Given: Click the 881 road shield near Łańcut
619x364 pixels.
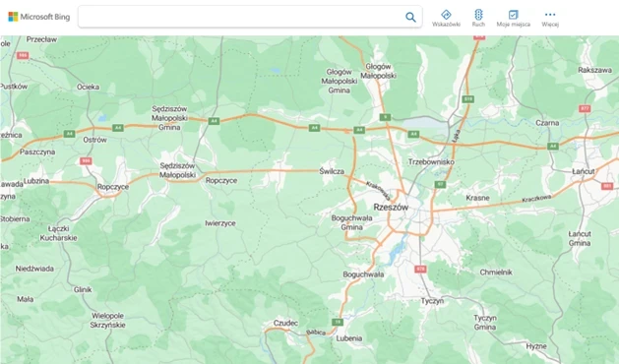Looking at the screenshot, I should click(x=607, y=186).
